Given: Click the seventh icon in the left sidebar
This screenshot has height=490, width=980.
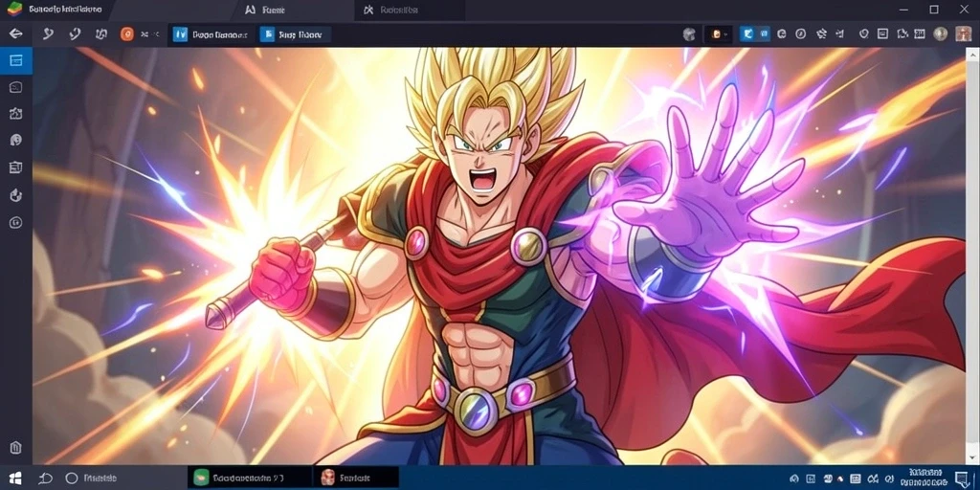Looking at the screenshot, I should pyautogui.click(x=16, y=222).
